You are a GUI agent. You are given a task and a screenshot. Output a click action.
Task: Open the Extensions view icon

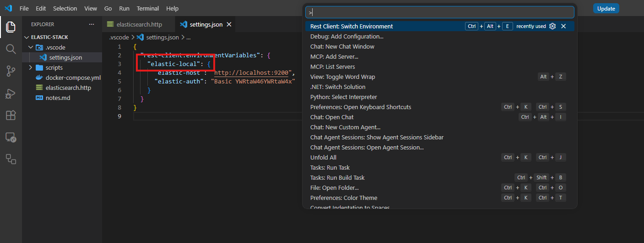[x=11, y=115]
